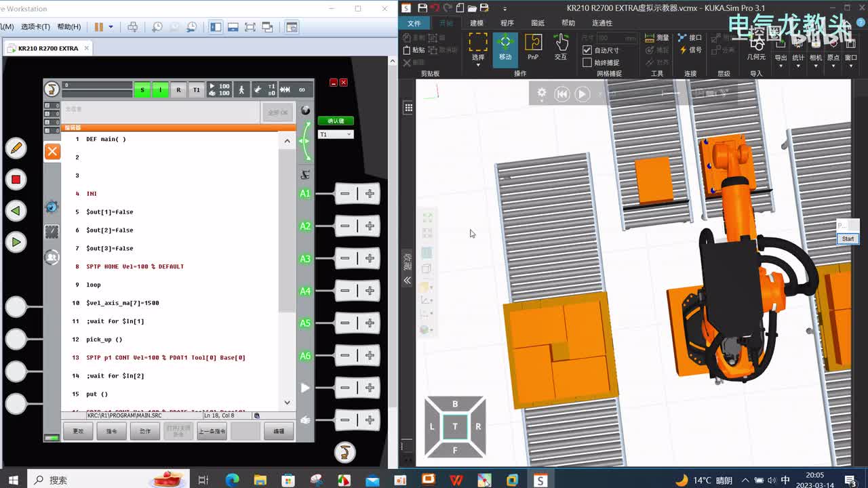Image resolution: width=868 pixels, height=488 pixels.
Task: Select code line 'SPTP HOME Vel=100 % DEFAULT'
Action: [x=135, y=266]
